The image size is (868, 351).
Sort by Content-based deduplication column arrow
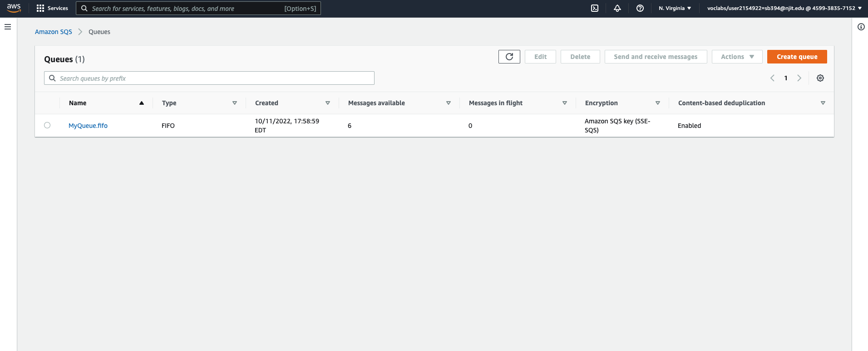[823, 103]
